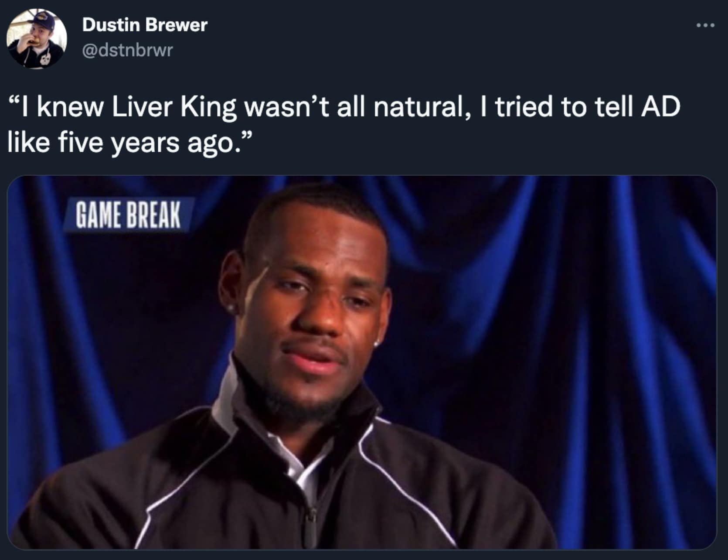Click Dustin Brewer's round profile avatar
This screenshot has width=728, height=560.
click(37, 38)
